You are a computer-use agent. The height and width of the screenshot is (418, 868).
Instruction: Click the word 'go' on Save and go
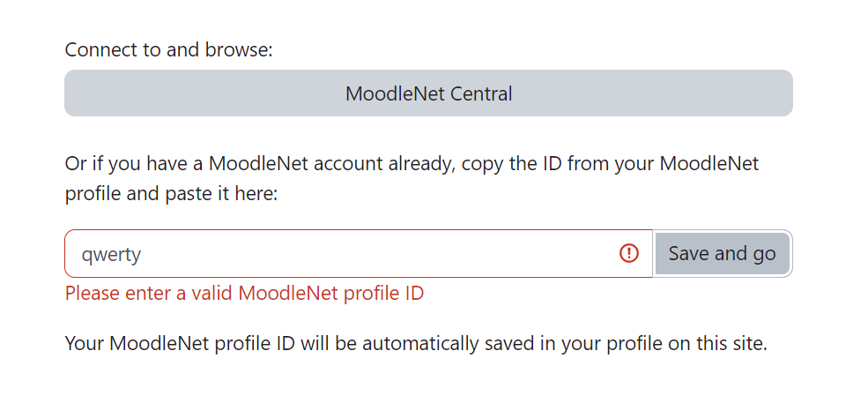pyautogui.click(x=764, y=255)
